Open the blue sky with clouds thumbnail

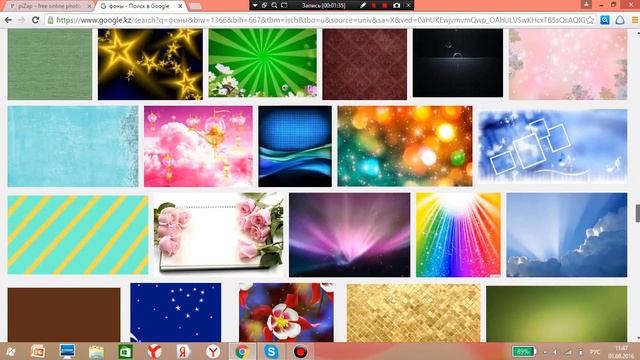(567, 235)
